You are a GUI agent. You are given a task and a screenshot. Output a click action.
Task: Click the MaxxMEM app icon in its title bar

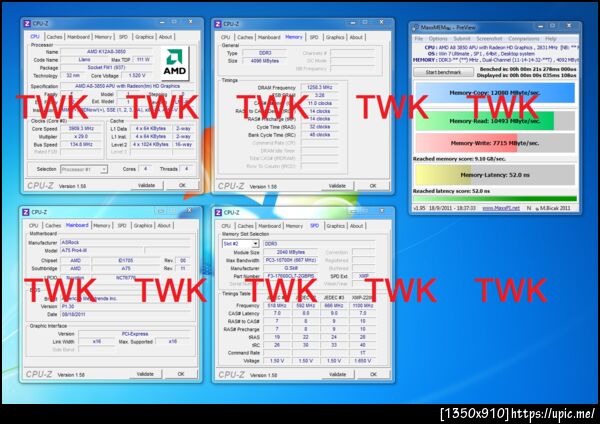click(416, 28)
